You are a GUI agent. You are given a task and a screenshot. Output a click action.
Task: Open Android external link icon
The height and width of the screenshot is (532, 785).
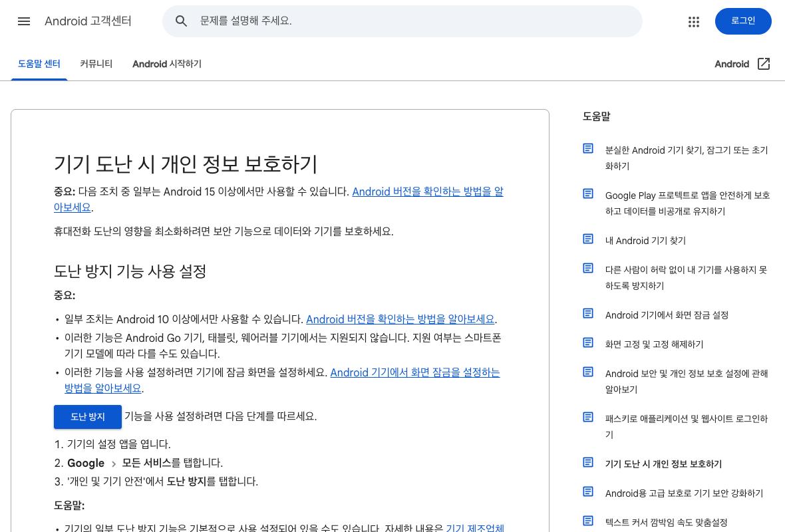[x=764, y=64]
